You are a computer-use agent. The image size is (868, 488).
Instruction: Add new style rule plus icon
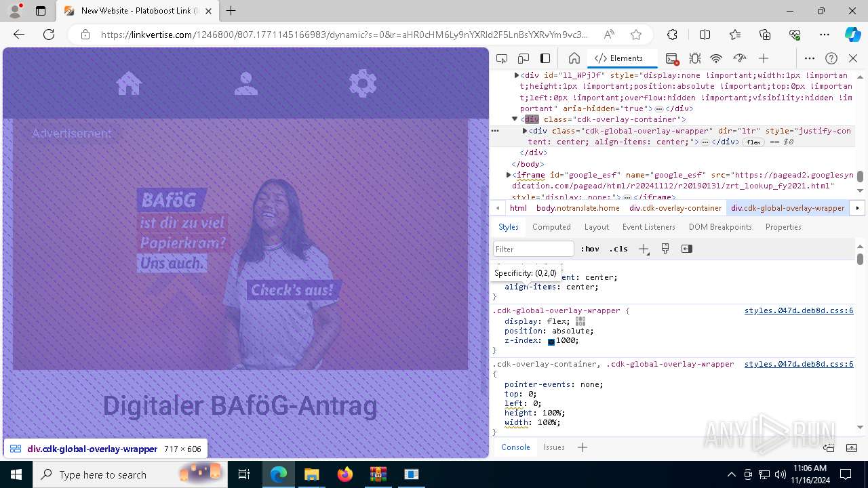tap(644, 249)
